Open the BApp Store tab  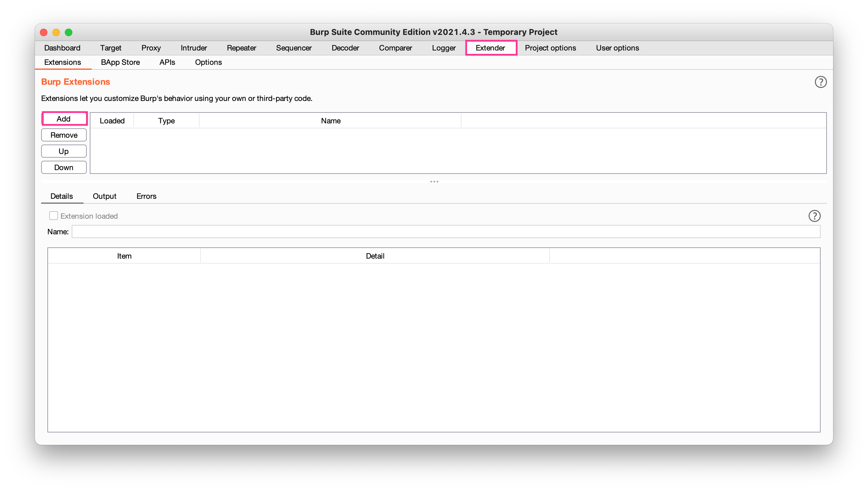point(120,62)
